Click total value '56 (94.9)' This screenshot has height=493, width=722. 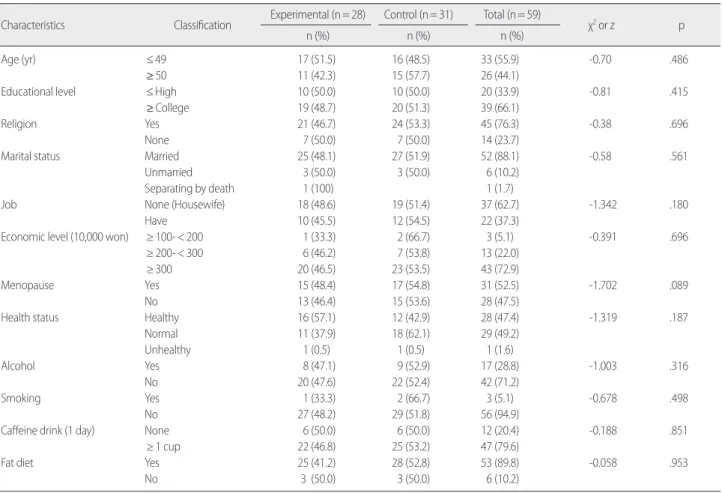pyautogui.click(x=500, y=414)
